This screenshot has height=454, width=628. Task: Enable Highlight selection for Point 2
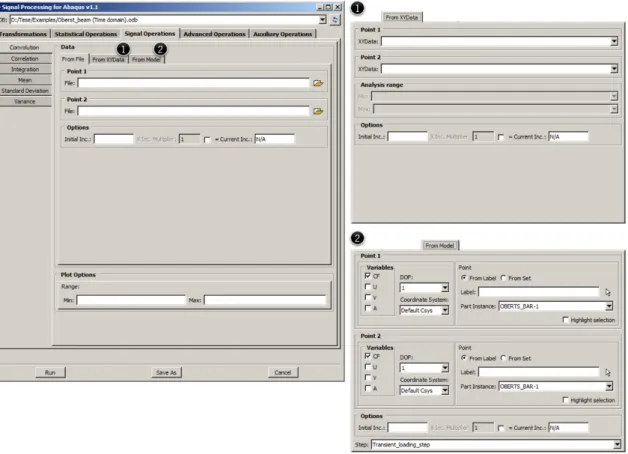[566, 400]
